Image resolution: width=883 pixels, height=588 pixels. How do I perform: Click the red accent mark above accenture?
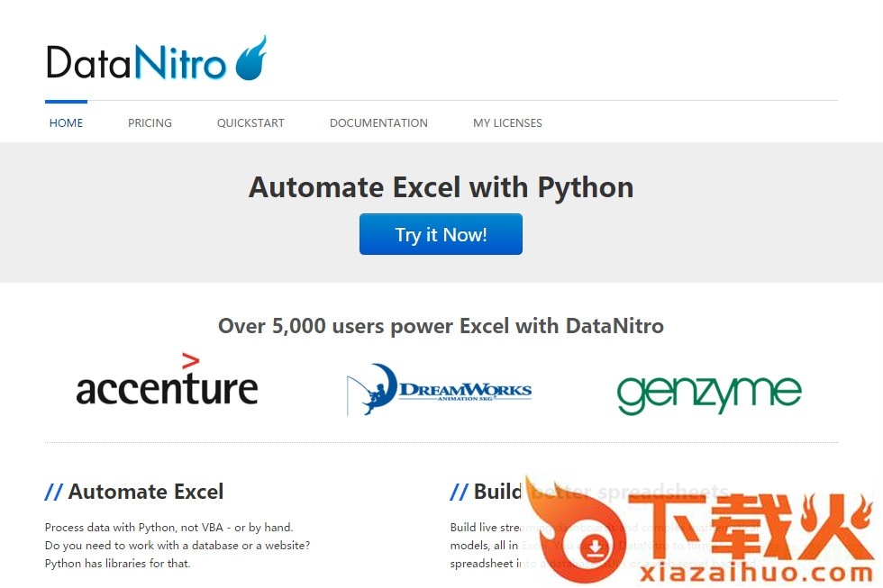190,361
